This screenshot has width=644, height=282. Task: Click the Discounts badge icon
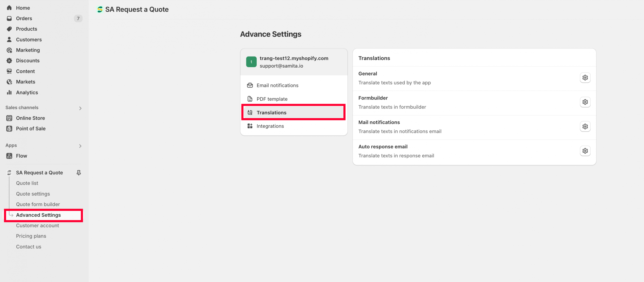9,61
